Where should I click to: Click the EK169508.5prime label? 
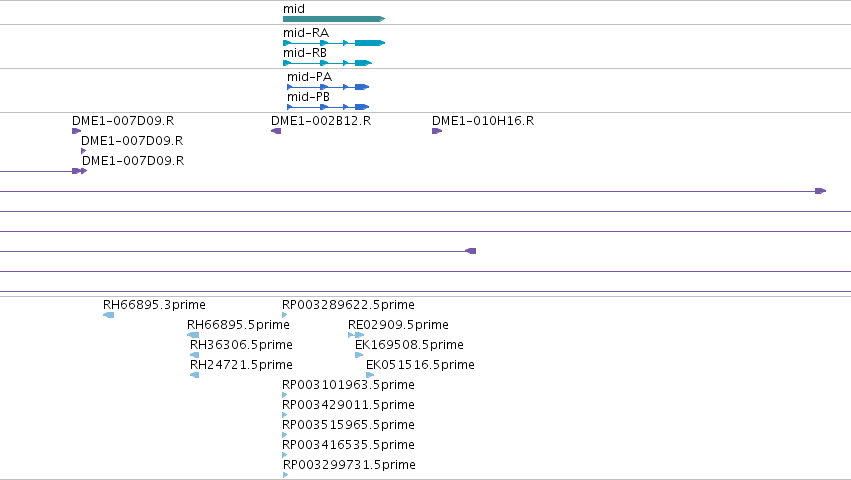[409, 345]
